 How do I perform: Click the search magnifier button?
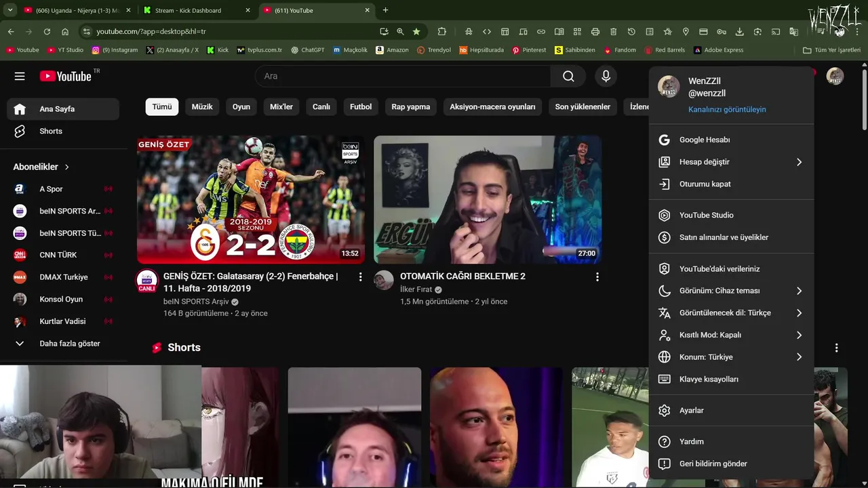[568, 76]
